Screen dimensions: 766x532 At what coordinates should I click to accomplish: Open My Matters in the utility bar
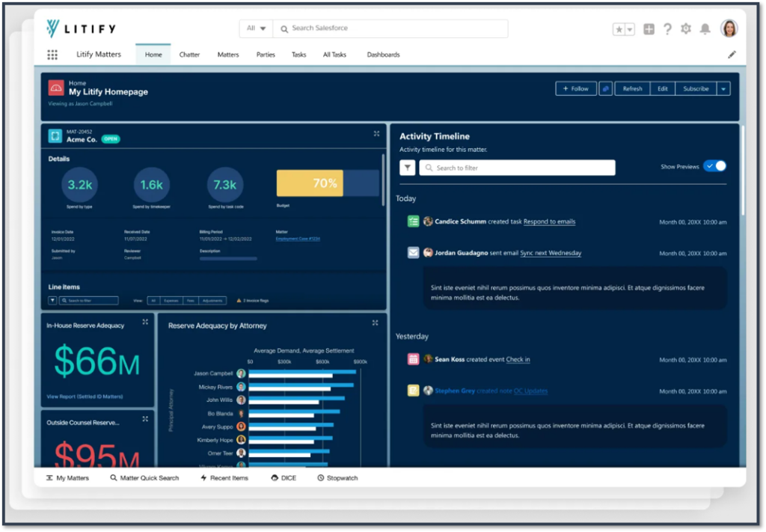tap(67, 478)
